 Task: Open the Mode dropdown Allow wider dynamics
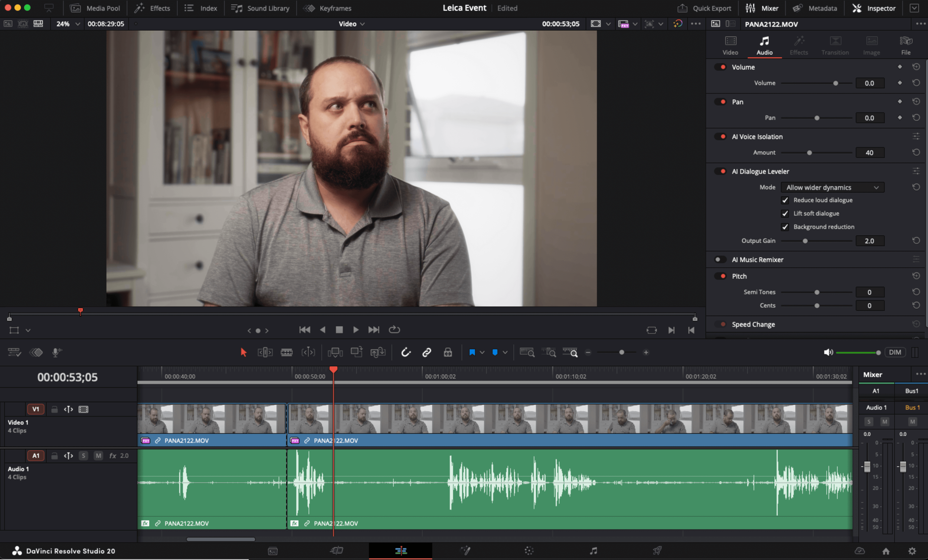[832, 187]
